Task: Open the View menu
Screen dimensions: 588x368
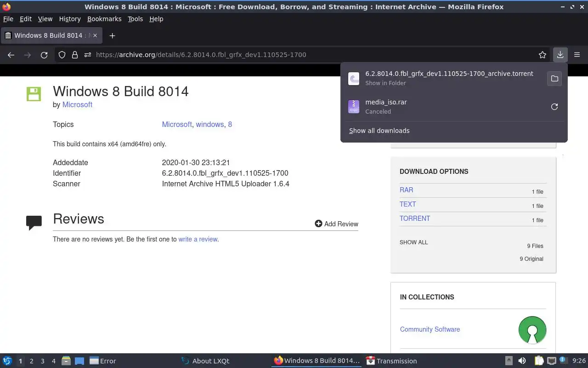Action: 45,19
